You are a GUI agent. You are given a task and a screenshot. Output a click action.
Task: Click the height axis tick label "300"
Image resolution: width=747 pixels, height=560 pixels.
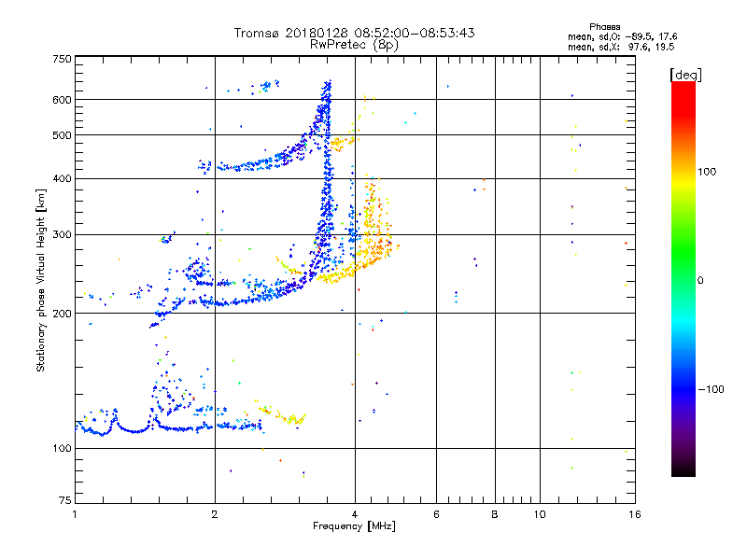(x=62, y=235)
